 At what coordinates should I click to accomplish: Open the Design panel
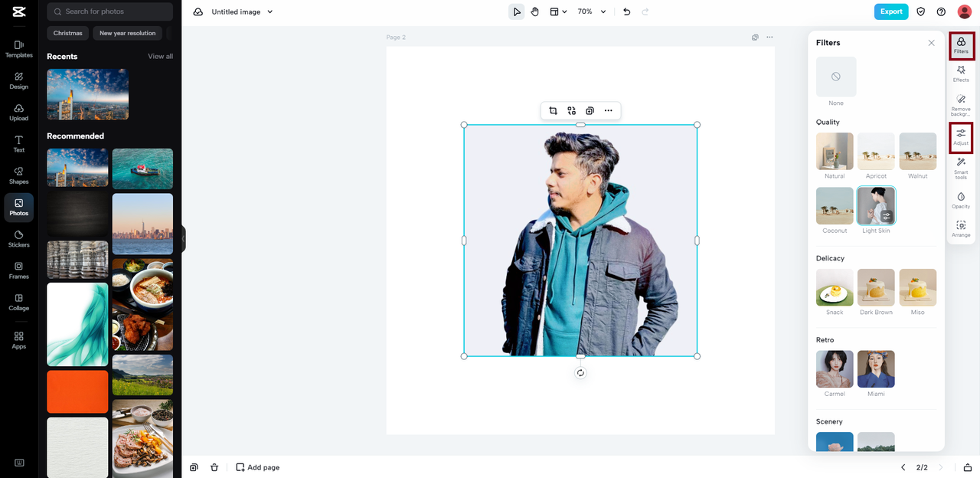[x=19, y=80]
